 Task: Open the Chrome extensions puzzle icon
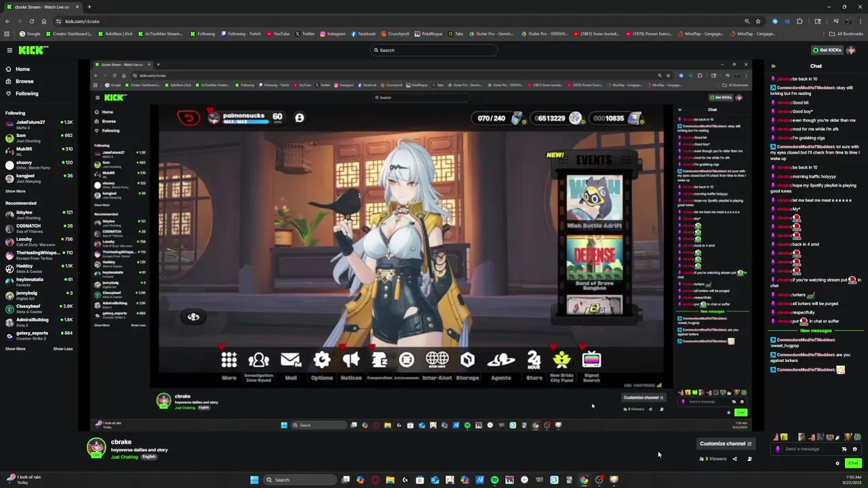tap(800, 21)
